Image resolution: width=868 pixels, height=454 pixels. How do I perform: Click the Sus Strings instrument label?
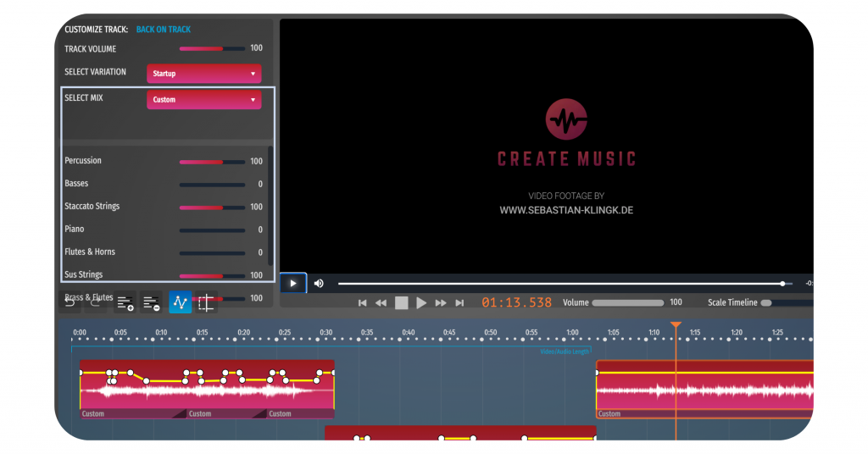point(84,274)
